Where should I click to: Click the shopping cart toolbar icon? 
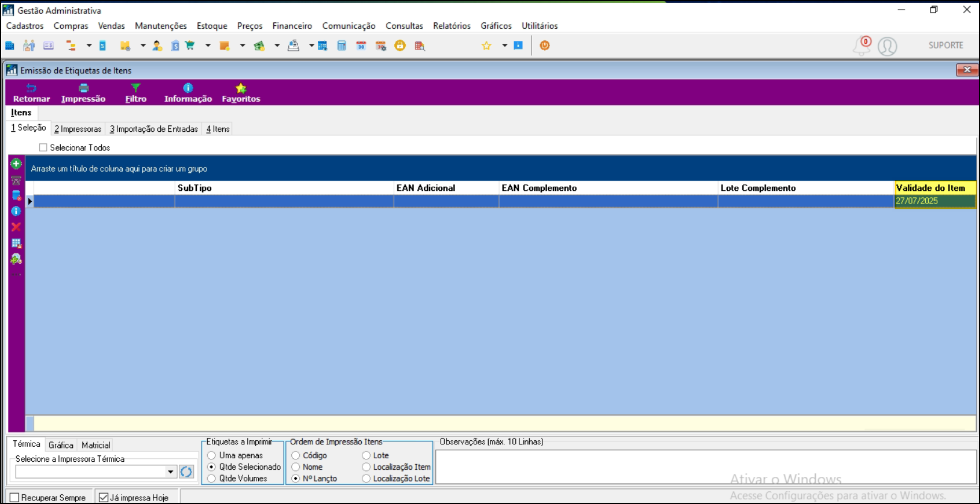point(190,46)
